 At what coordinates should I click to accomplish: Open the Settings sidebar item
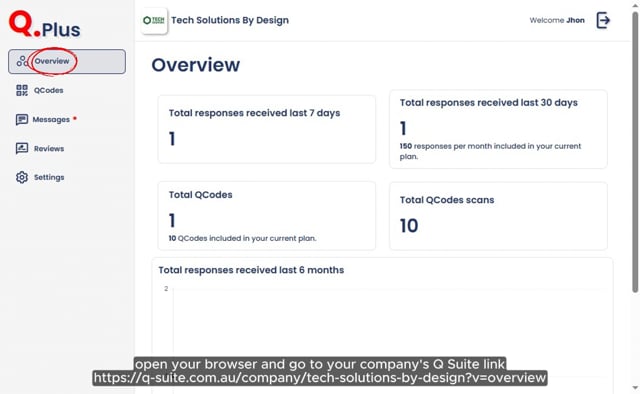tap(40, 177)
